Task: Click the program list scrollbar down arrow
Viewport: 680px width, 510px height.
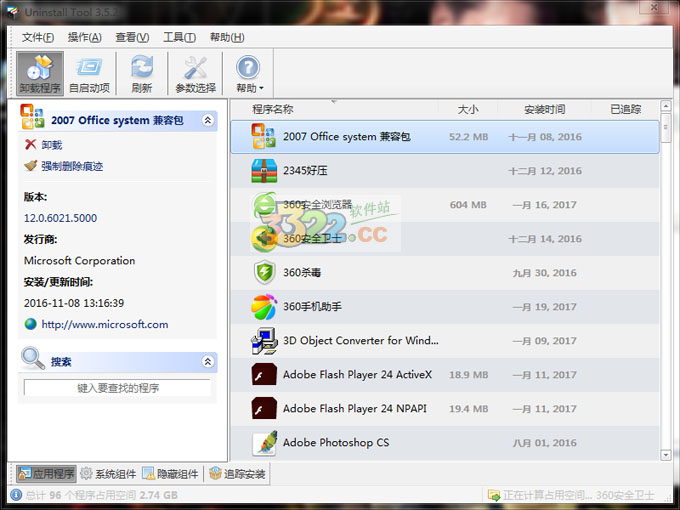Action: pos(666,455)
